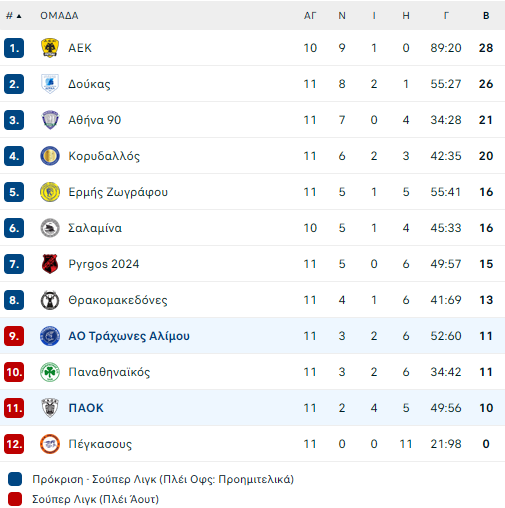This screenshot has width=505, height=508.
Task: Select the Αθήνα 90 crest icon
Action: (50, 120)
